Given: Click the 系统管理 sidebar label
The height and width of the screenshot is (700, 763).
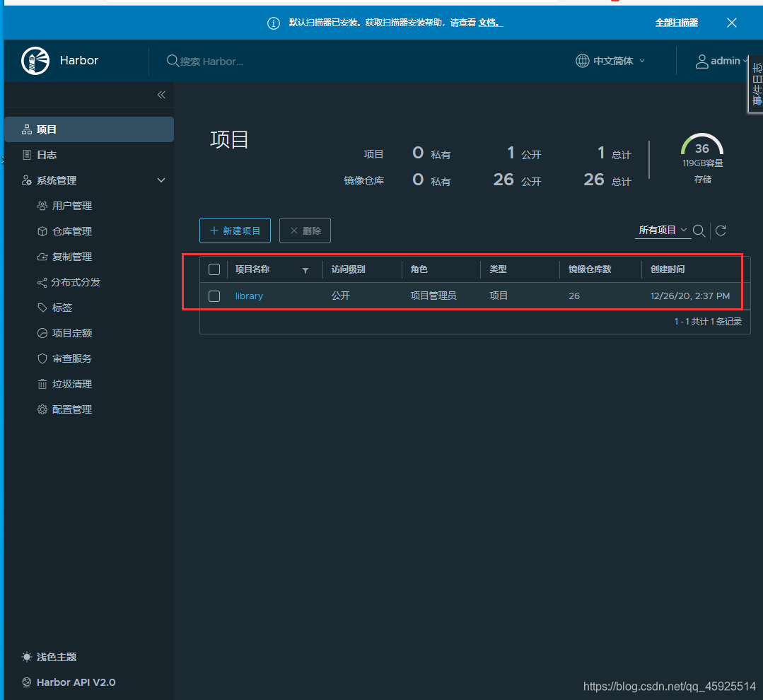Looking at the screenshot, I should [57, 180].
